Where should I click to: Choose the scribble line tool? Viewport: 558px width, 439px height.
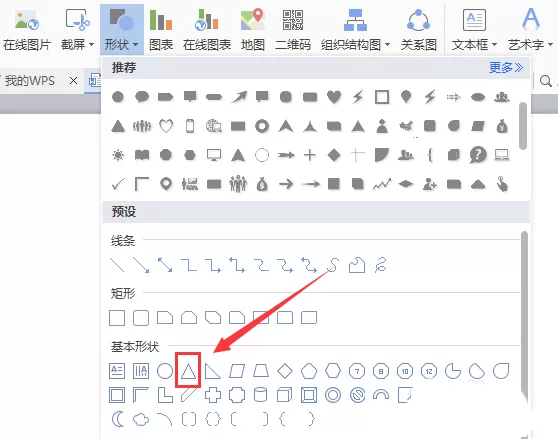click(381, 265)
